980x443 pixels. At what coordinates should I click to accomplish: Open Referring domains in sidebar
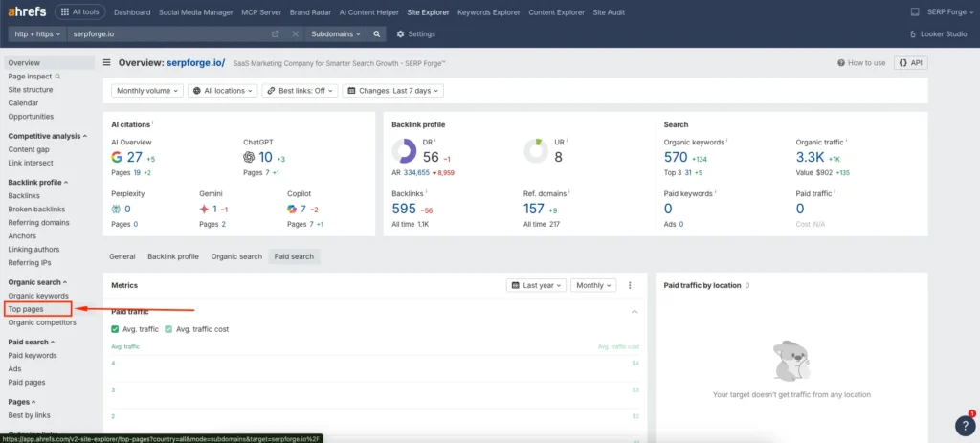[38, 222]
